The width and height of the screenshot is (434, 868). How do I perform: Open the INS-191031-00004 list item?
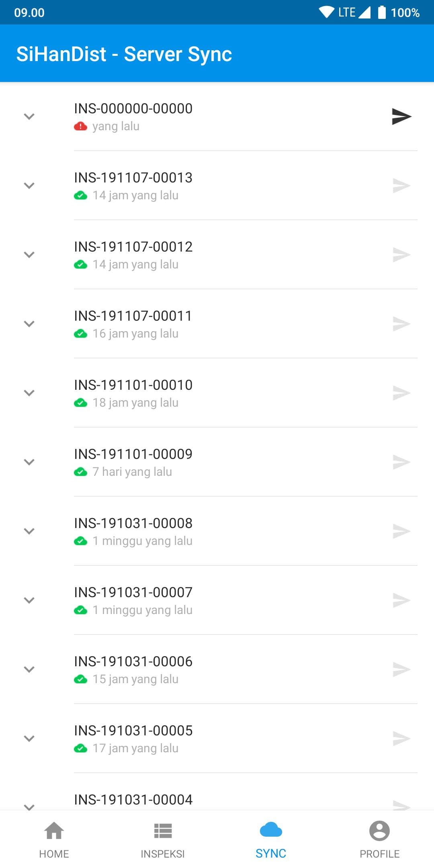(217, 792)
